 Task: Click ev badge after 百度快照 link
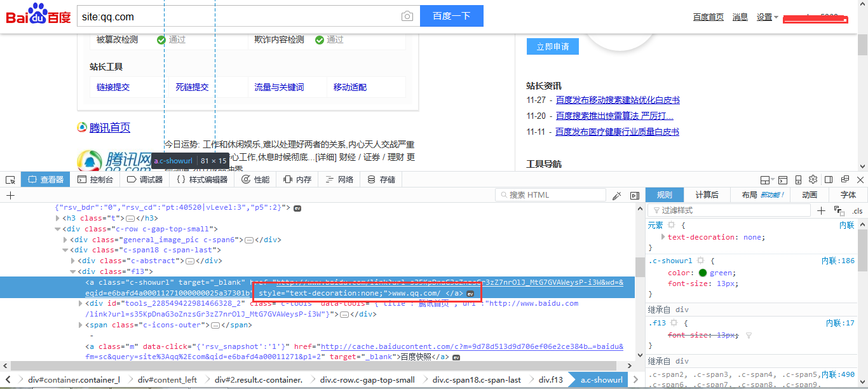click(456, 357)
